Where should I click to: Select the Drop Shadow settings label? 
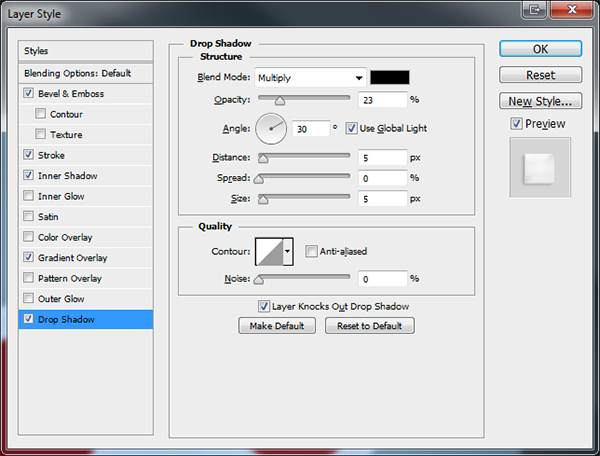click(x=66, y=319)
